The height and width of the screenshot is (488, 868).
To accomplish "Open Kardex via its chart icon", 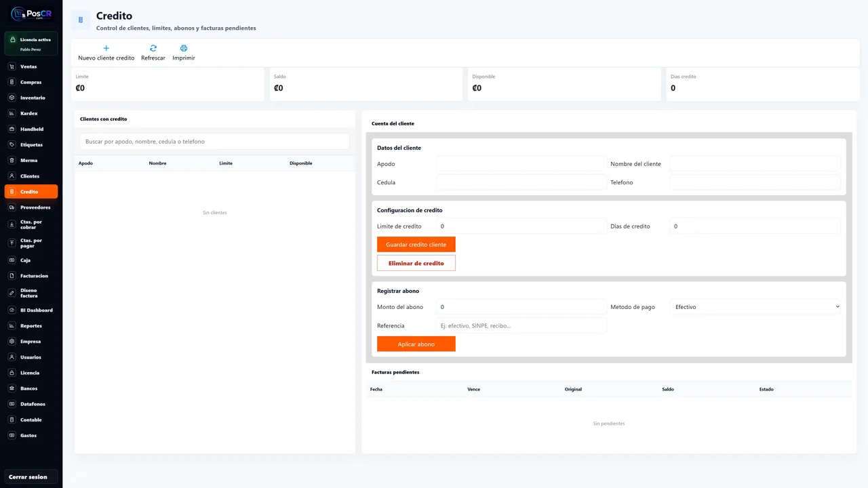I will (12, 113).
